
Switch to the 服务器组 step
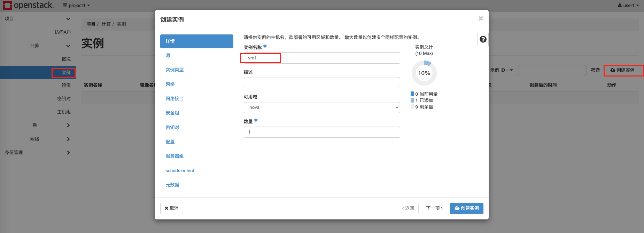[174, 156]
